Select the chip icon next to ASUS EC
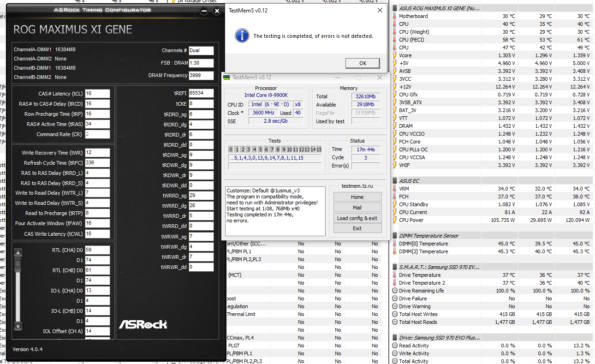Screen dimensions: 595x364 (x=395, y=181)
